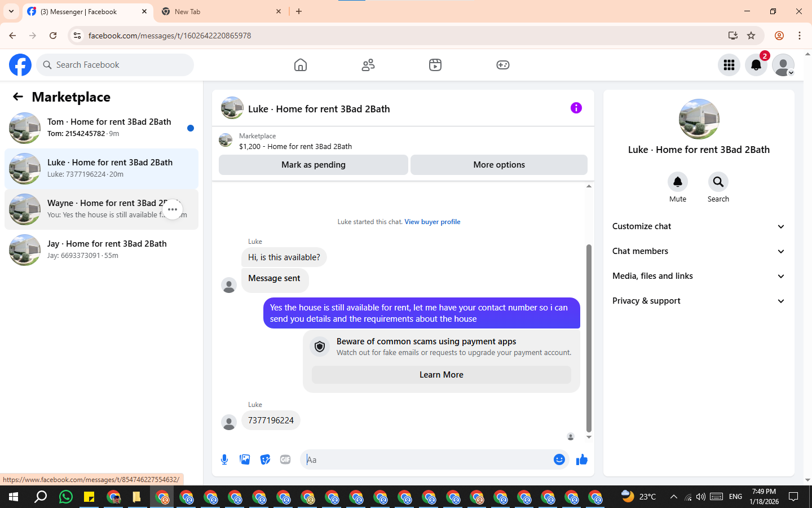Open the $1,200 Marketplace listing
The image size is (812, 508).
[x=295, y=146]
